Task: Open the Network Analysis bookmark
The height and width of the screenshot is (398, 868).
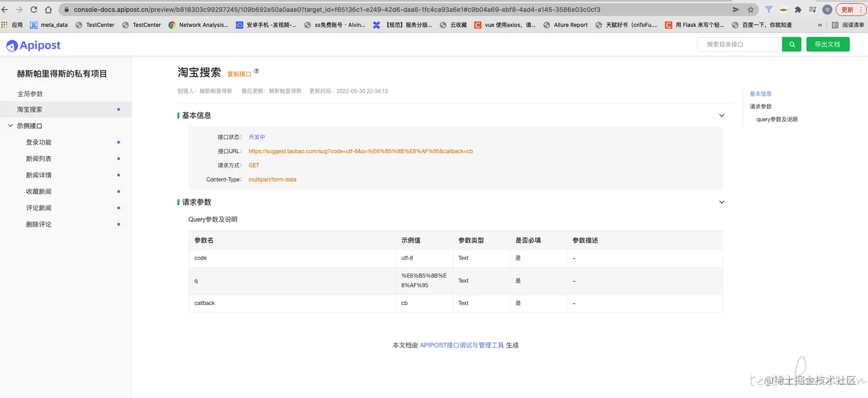Action: tap(199, 25)
